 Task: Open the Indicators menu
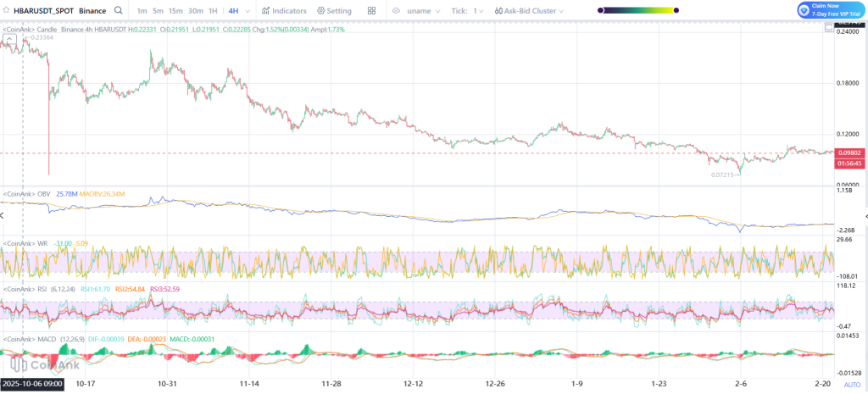(284, 11)
